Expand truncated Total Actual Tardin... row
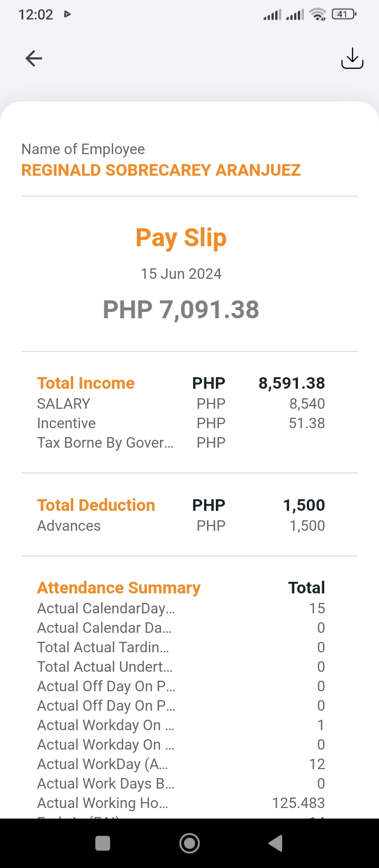Screen dimensions: 379x868 click(x=103, y=647)
